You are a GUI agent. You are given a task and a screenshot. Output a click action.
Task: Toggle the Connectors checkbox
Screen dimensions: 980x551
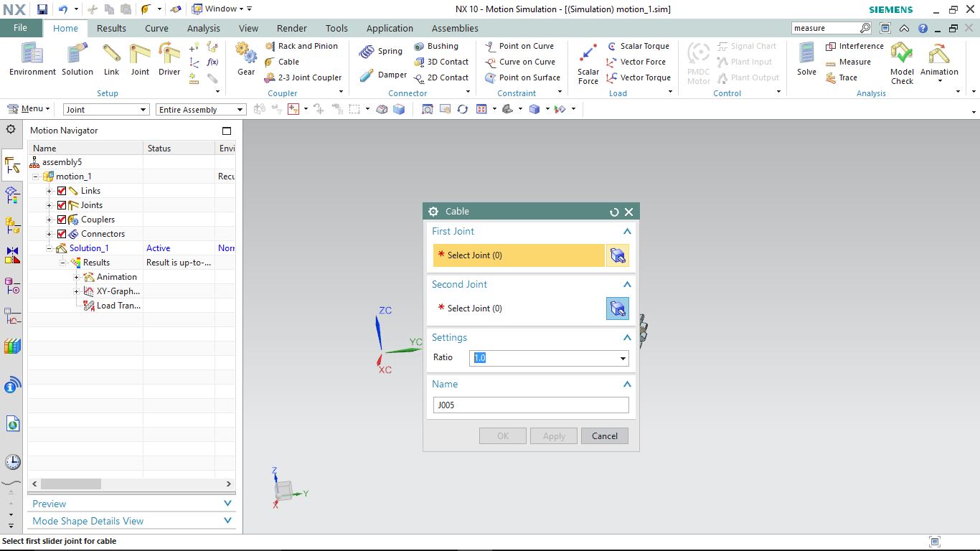click(62, 234)
